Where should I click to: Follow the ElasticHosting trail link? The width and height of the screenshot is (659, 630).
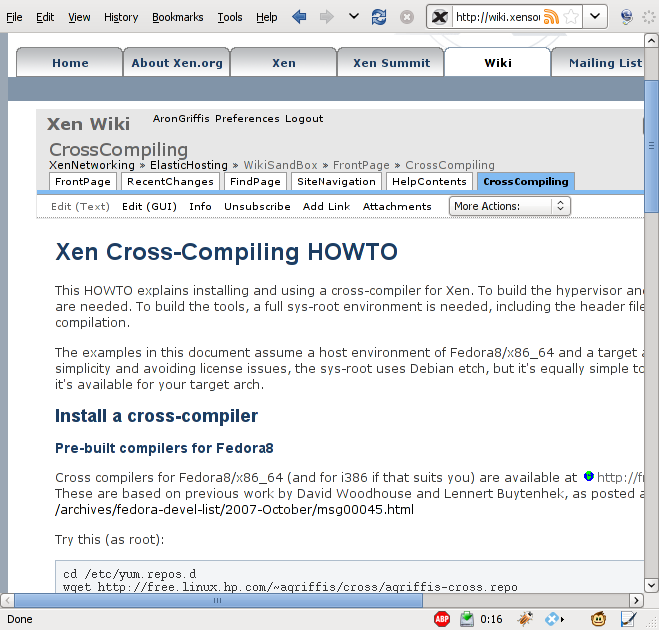[x=189, y=165]
